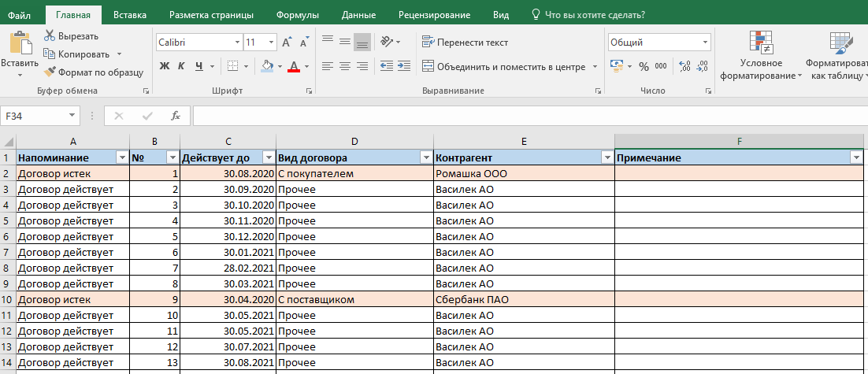Open the filter for Вид договора column

click(x=425, y=158)
